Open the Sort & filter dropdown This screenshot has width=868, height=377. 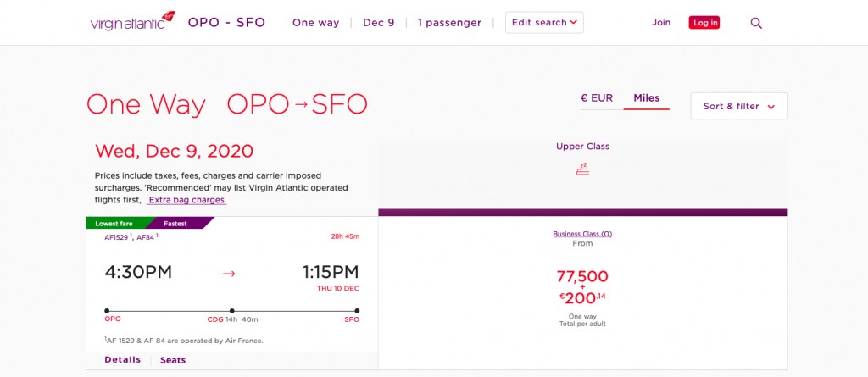[x=739, y=106]
